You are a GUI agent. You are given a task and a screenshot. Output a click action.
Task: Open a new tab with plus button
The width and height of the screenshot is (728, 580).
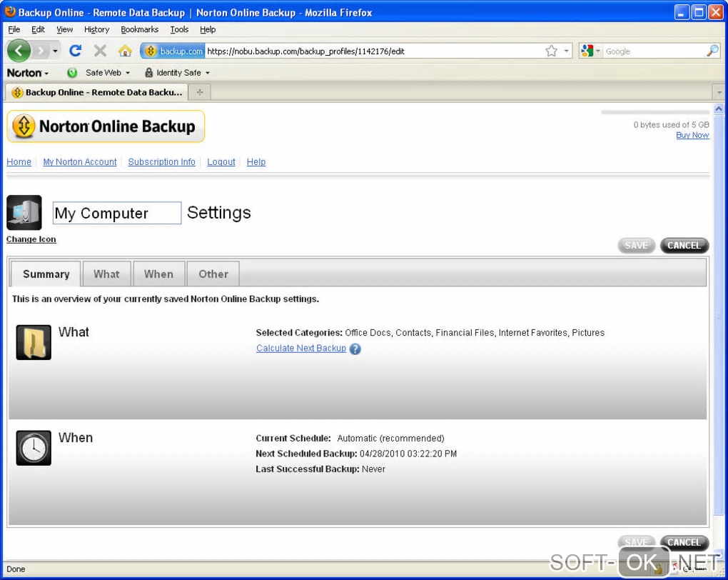[x=200, y=92]
